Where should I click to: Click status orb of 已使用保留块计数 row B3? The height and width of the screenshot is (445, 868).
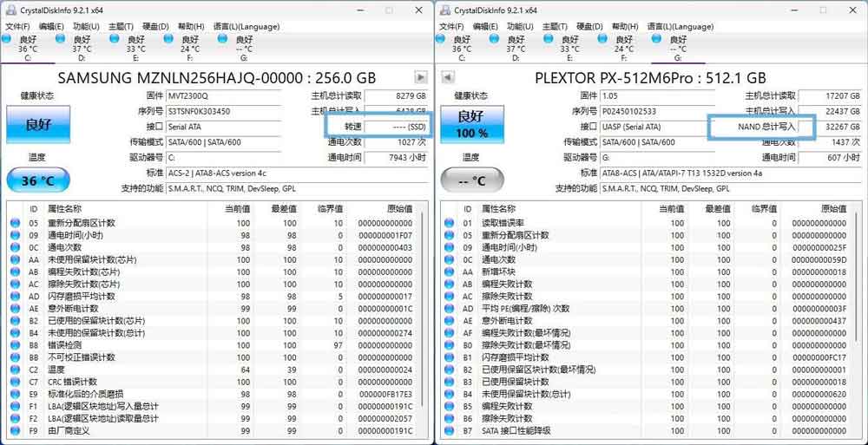(449, 382)
